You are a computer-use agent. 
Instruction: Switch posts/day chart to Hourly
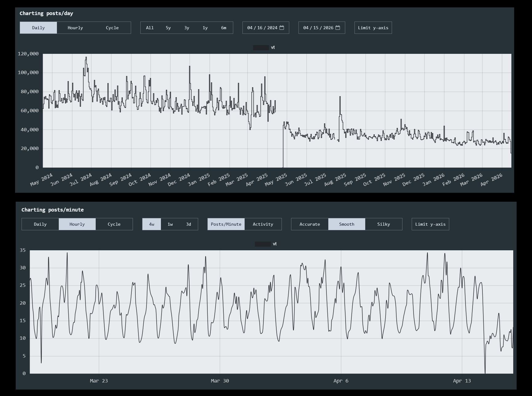75,28
